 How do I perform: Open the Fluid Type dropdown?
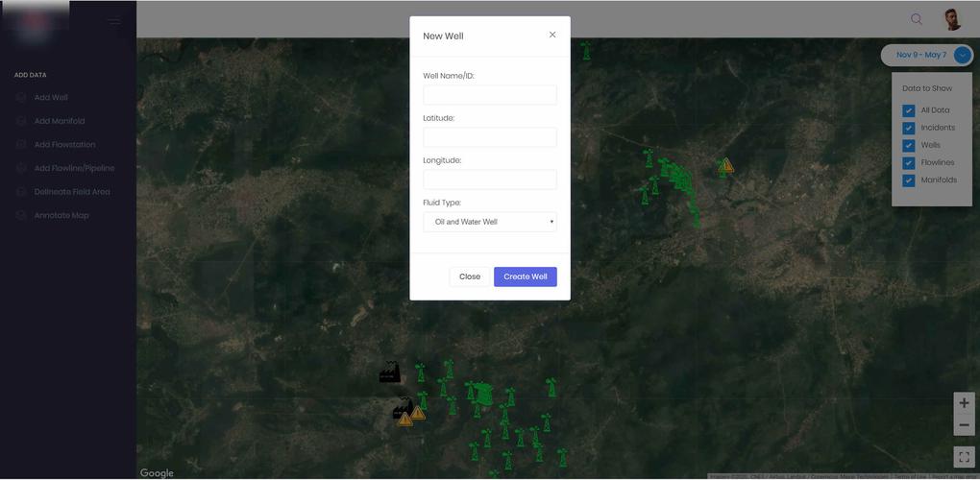[x=490, y=222]
